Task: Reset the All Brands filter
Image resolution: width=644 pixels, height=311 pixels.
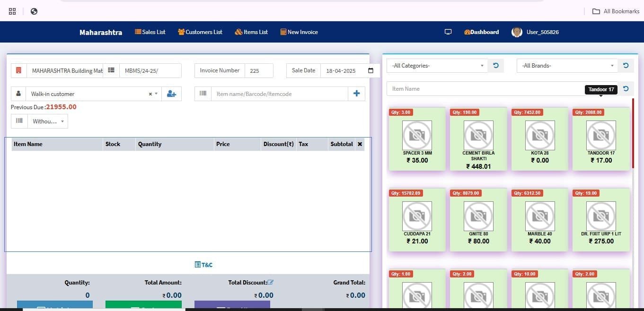Action: [626, 66]
